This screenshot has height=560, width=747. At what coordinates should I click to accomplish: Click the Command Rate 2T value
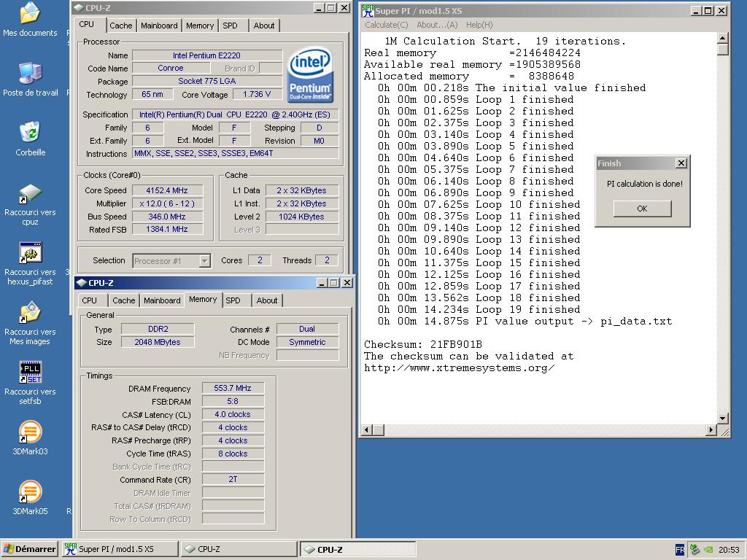[233, 480]
